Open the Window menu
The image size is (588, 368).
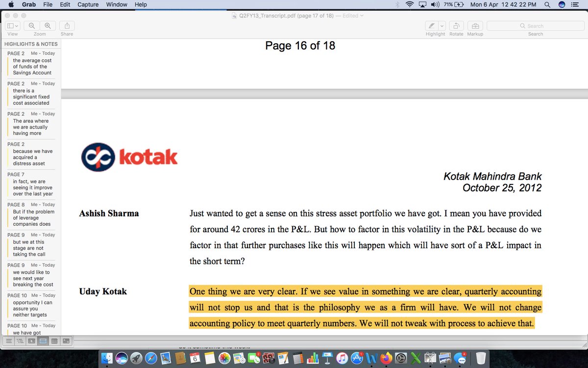(117, 4)
